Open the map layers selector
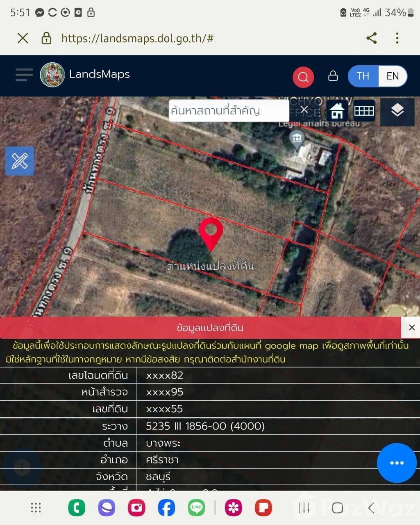 (397, 111)
